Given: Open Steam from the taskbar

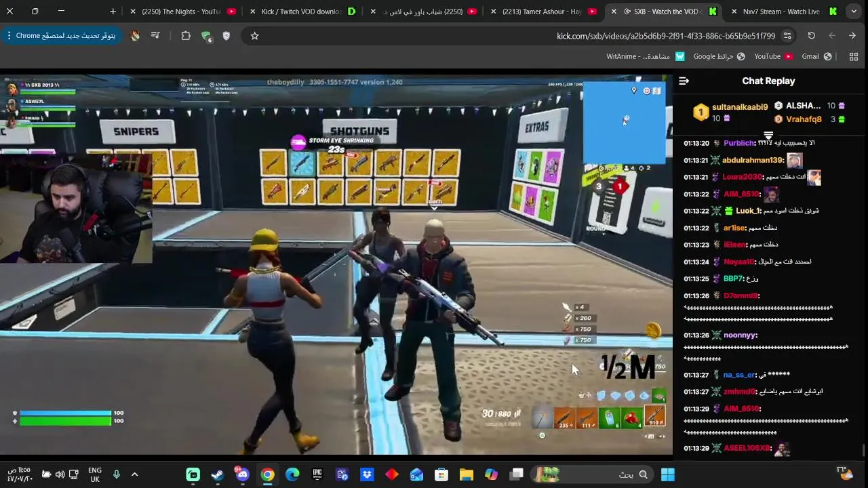Looking at the screenshot, I should pos(218,474).
